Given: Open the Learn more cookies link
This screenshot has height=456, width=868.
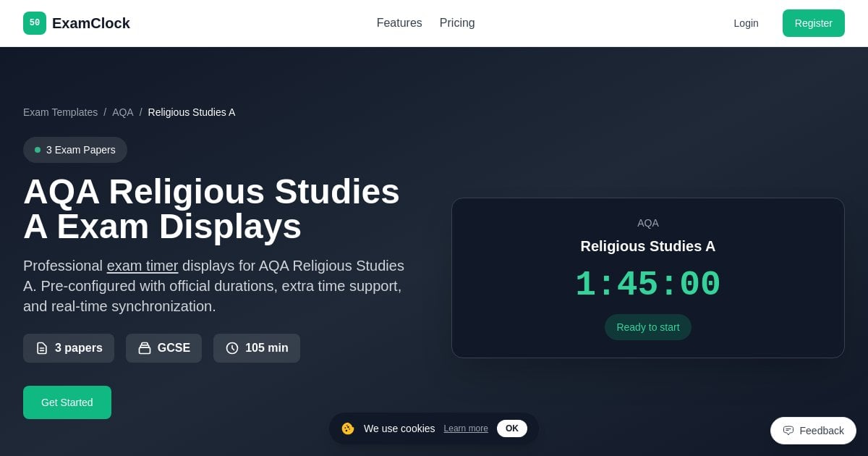Looking at the screenshot, I should point(466,428).
